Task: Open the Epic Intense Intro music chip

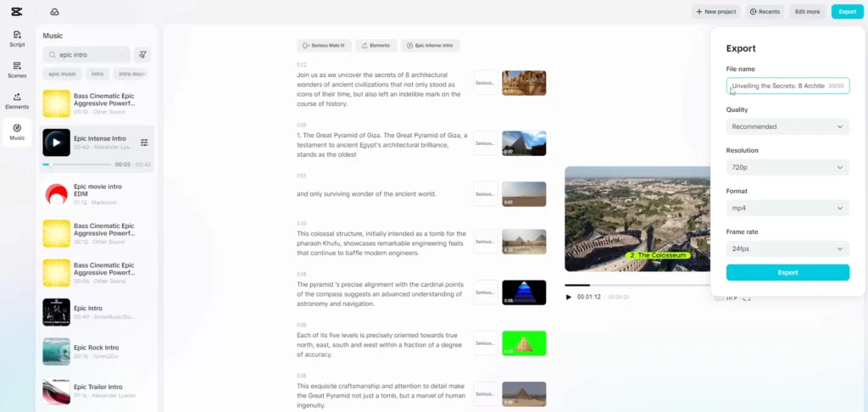Action: click(x=430, y=46)
